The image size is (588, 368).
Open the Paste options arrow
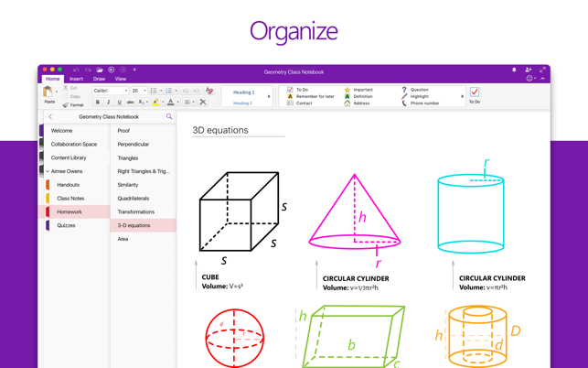[57, 92]
